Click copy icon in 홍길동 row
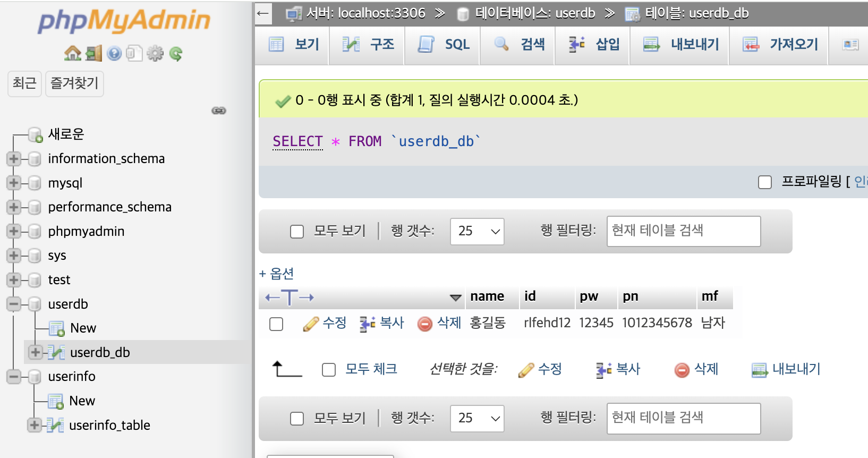 tap(368, 324)
